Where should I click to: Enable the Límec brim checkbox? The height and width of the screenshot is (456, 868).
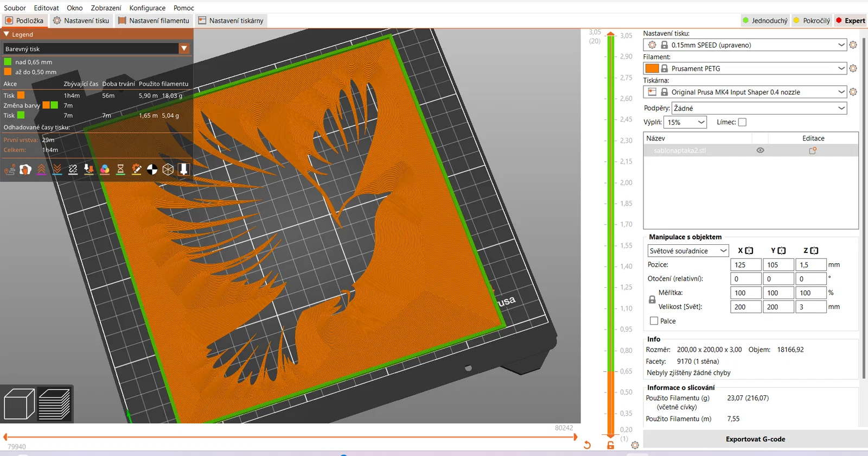pyautogui.click(x=742, y=122)
